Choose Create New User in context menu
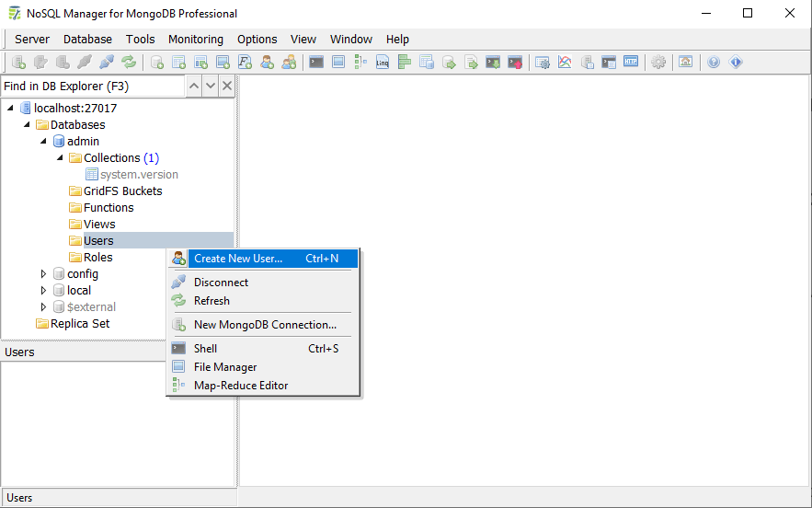The image size is (812, 508). tap(238, 259)
